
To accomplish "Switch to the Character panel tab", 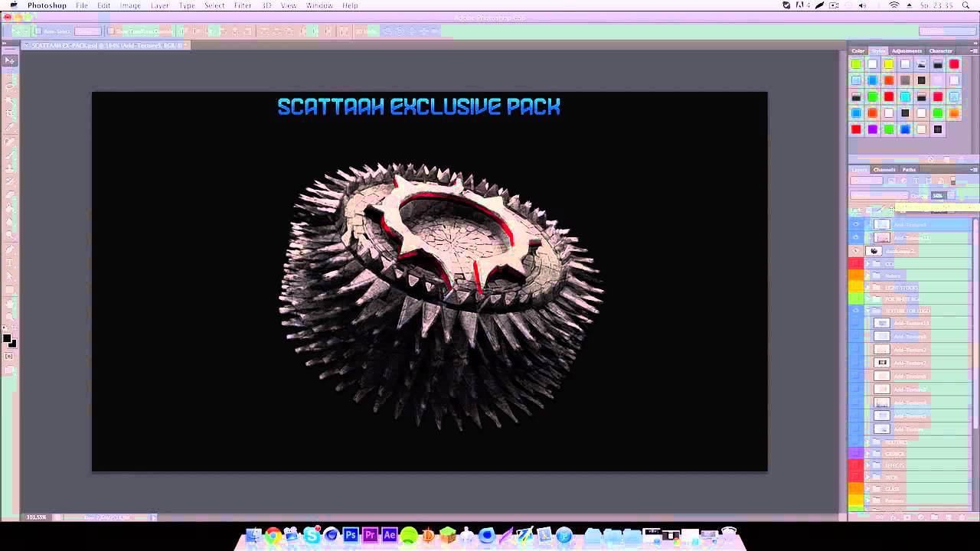I will (941, 51).
